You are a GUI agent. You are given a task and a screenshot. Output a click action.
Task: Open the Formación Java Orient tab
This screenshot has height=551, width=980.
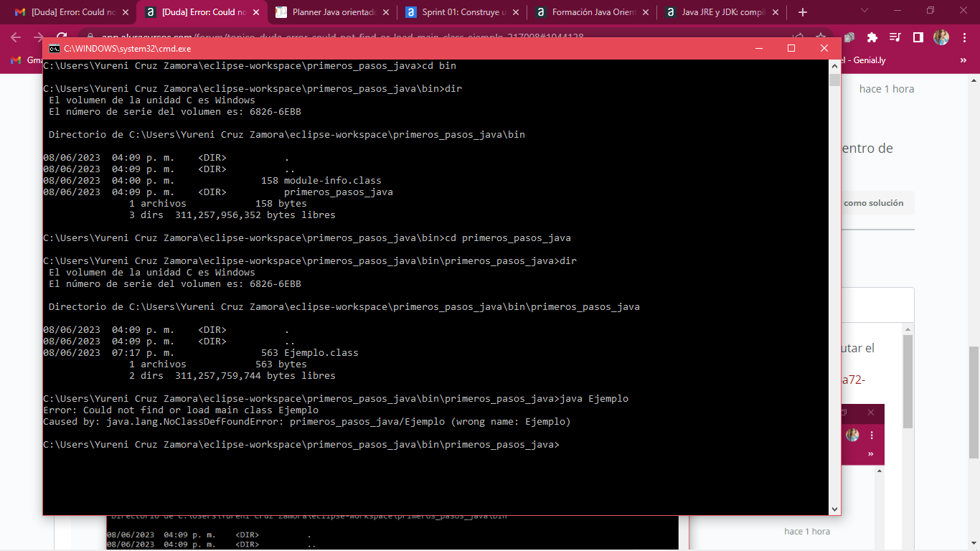592,12
